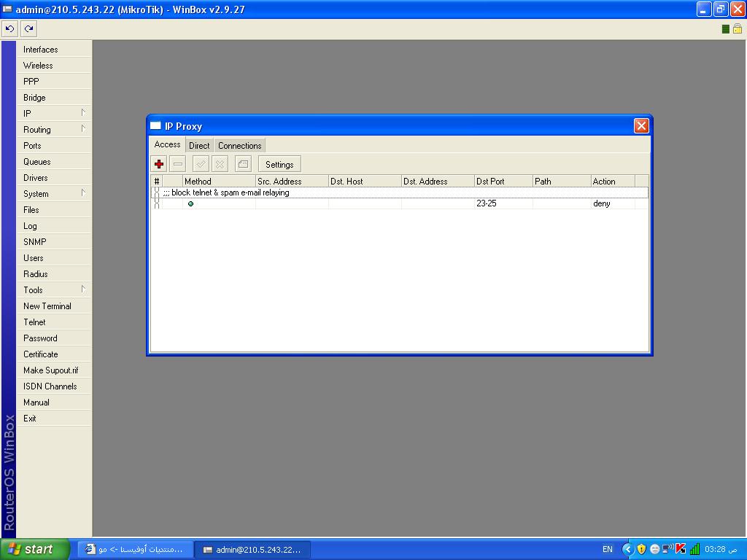The image size is (747, 560).
Task: Open the Queues menu item
Action: pos(54,162)
